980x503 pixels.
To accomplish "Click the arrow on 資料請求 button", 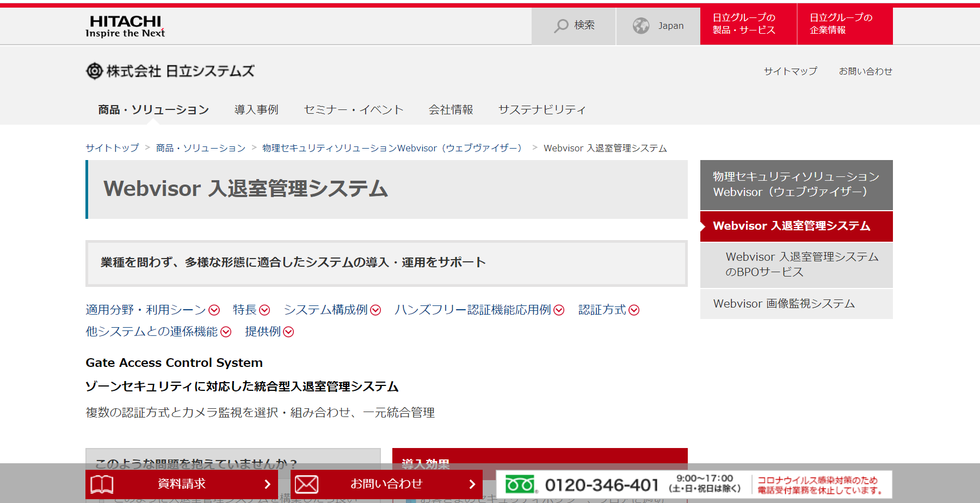I will pyautogui.click(x=267, y=484).
